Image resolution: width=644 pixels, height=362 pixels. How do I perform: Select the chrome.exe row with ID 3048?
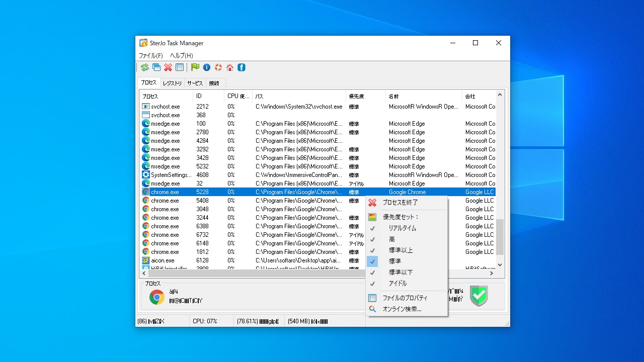pos(318,209)
